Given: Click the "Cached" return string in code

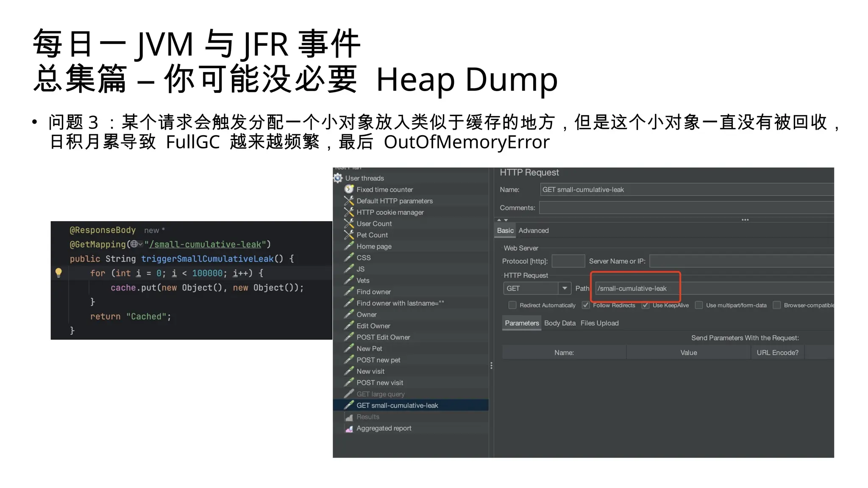Looking at the screenshot, I should 146,316.
